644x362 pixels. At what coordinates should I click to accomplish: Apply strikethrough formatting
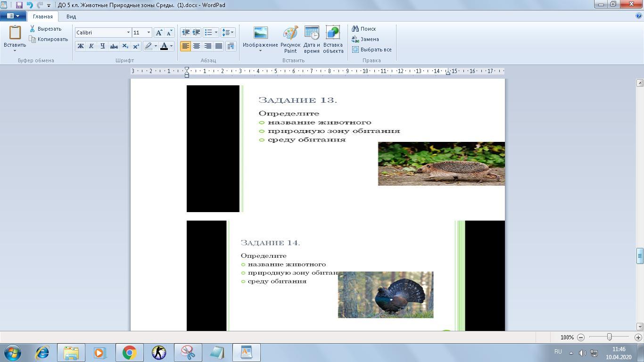[x=114, y=46]
